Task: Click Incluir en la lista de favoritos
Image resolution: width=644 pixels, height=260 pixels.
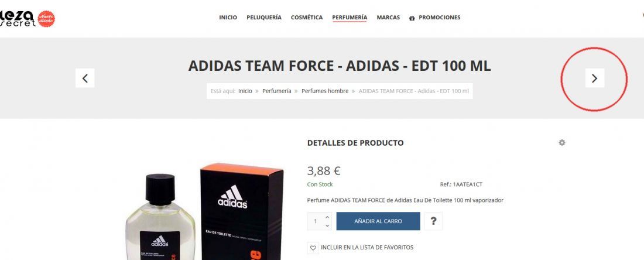Action: (367, 247)
